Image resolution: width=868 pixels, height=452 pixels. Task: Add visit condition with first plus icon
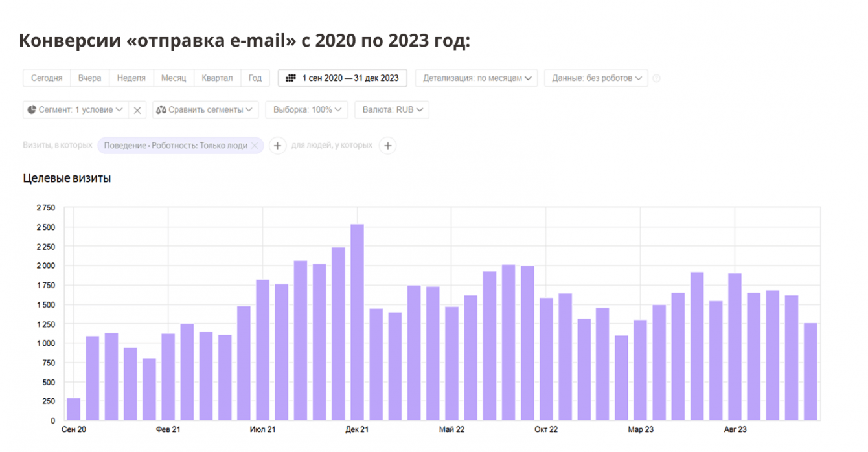point(277,146)
